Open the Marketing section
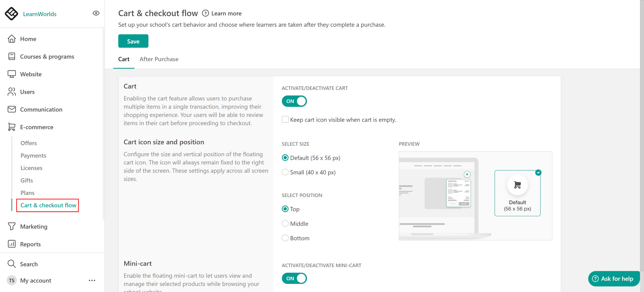This screenshot has width=644, height=292. click(x=34, y=226)
